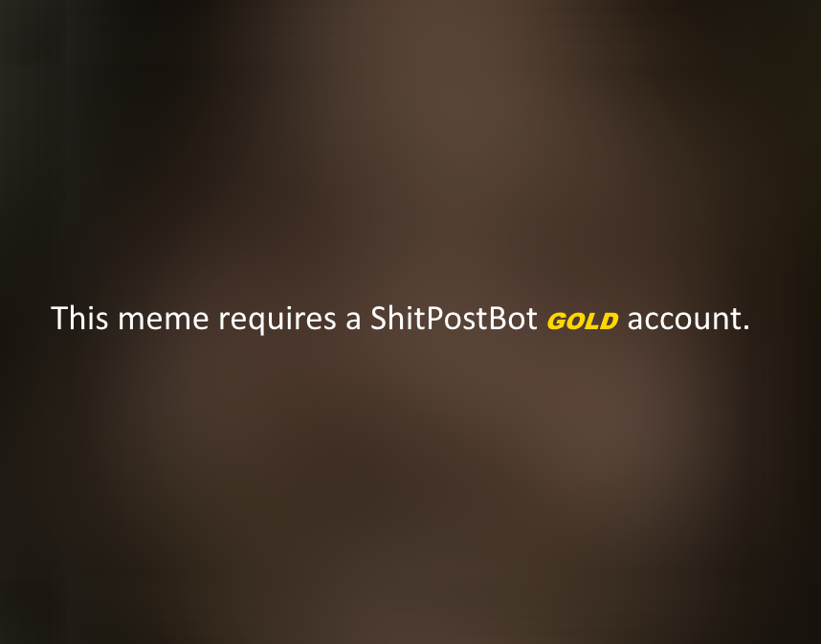Click the yellow GOLD label
Viewport: 821px width, 644px height.
click(583, 321)
